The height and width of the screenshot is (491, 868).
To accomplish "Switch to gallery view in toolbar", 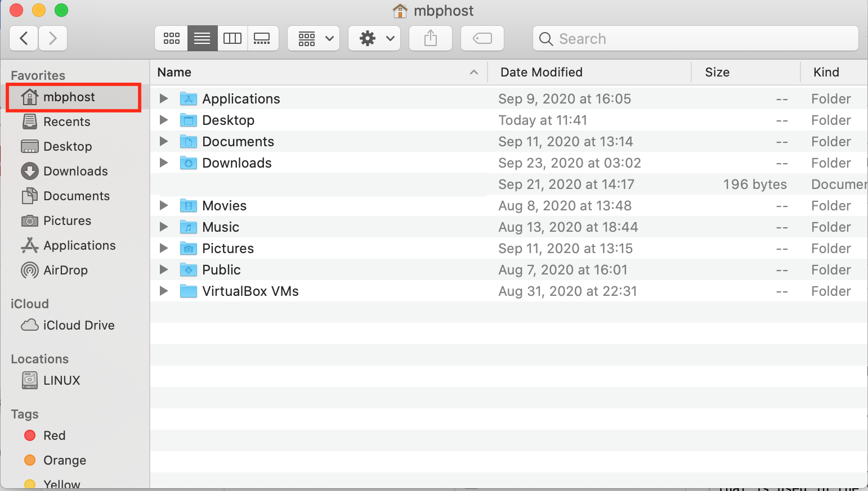I will pyautogui.click(x=262, y=39).
